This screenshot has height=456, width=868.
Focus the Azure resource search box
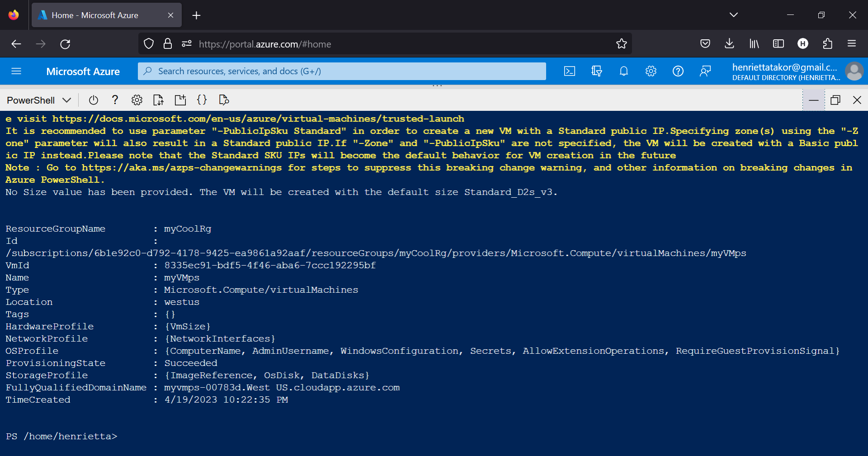coord(342,71)
